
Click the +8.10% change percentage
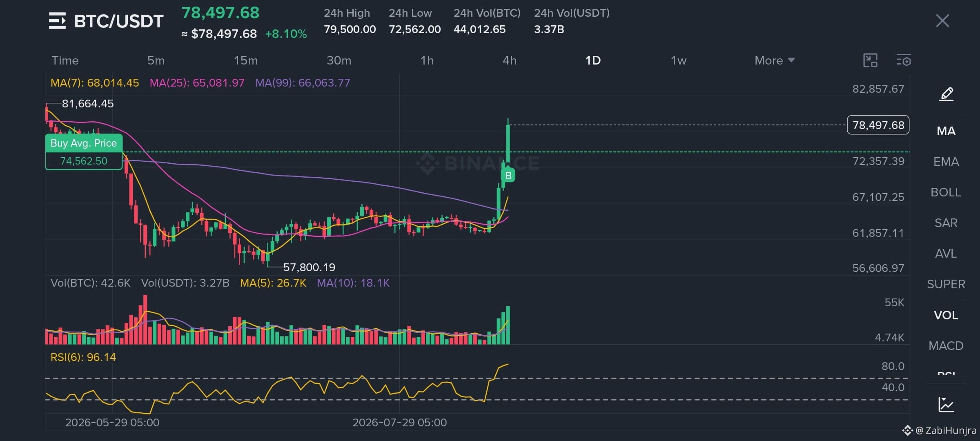click(x=286, y=34)
